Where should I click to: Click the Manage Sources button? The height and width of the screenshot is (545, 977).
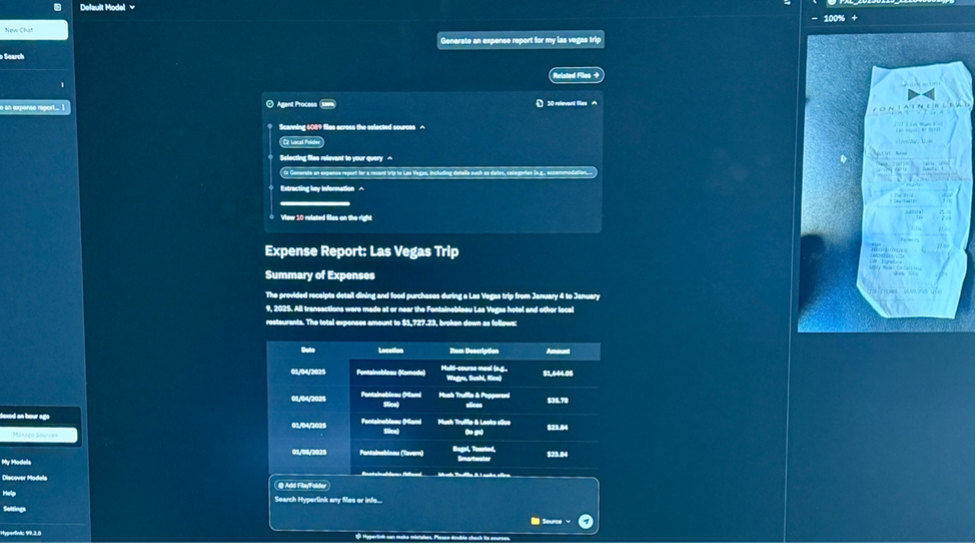click(x=38, y=435)
